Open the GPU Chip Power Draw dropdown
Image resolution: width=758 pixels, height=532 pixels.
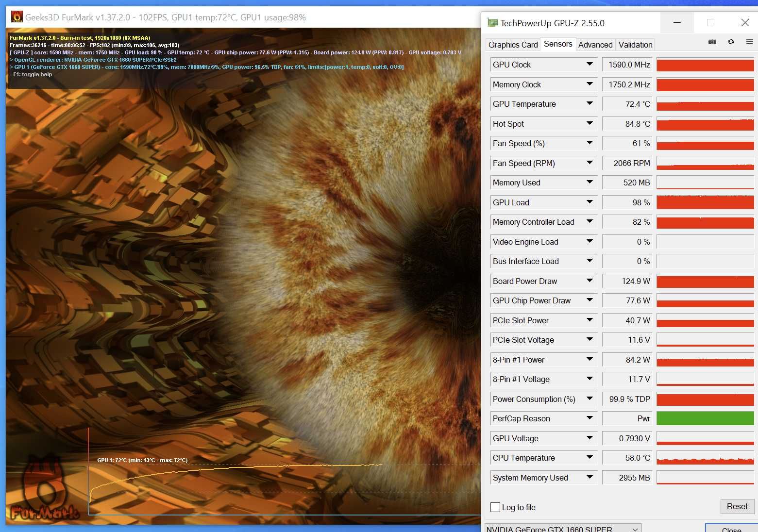[590, 300]
